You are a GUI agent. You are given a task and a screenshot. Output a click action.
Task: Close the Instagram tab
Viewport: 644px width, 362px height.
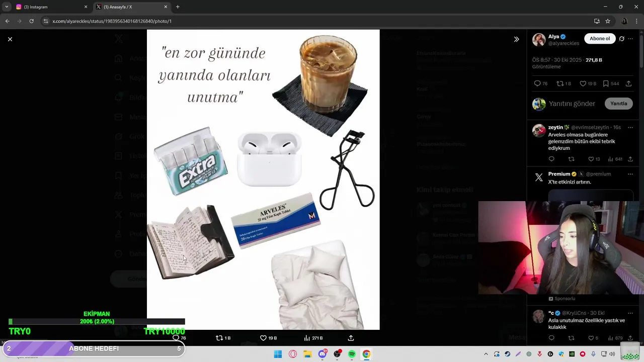(86, 7)
